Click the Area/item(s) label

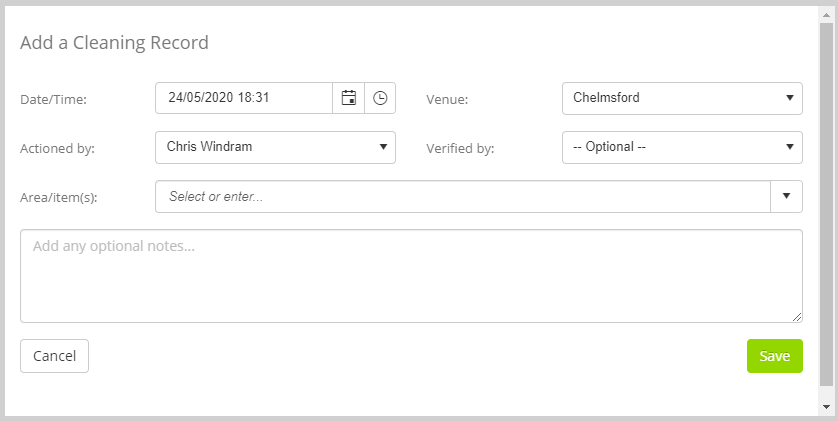coord(59,198)
